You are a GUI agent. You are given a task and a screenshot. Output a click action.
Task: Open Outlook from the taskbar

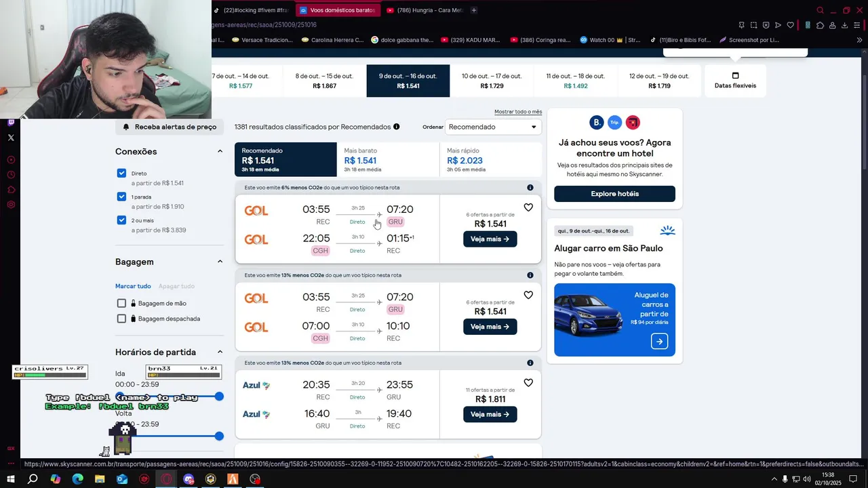coord(122,479)
